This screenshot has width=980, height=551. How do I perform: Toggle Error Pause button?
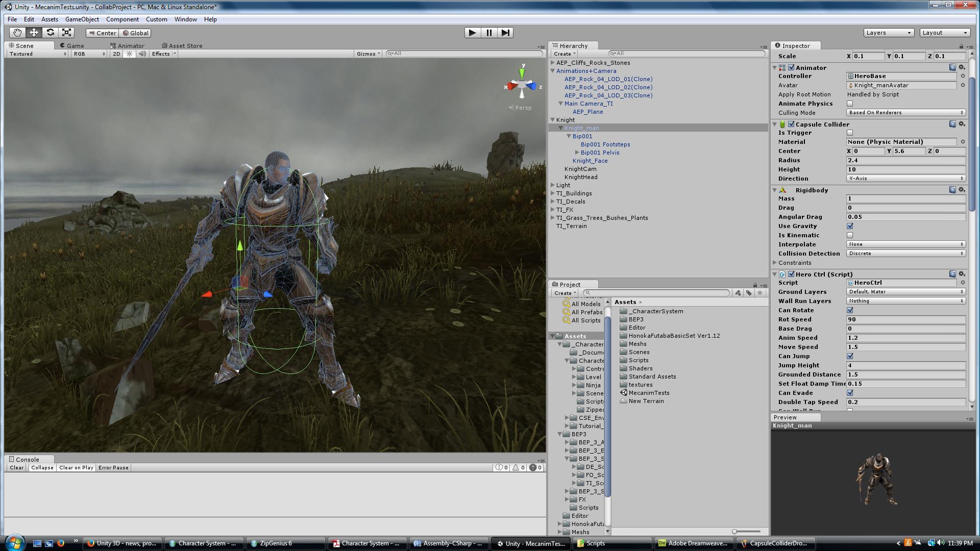pos(113,467)
